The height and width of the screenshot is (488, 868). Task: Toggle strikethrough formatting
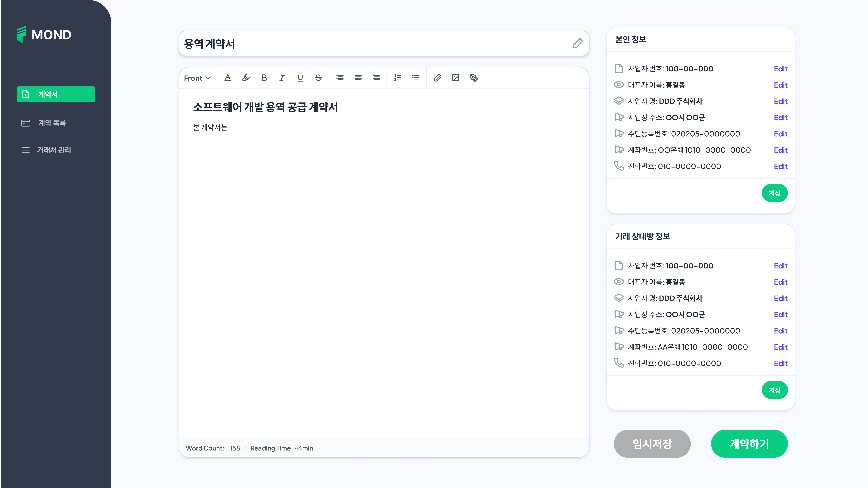point(318,78)
